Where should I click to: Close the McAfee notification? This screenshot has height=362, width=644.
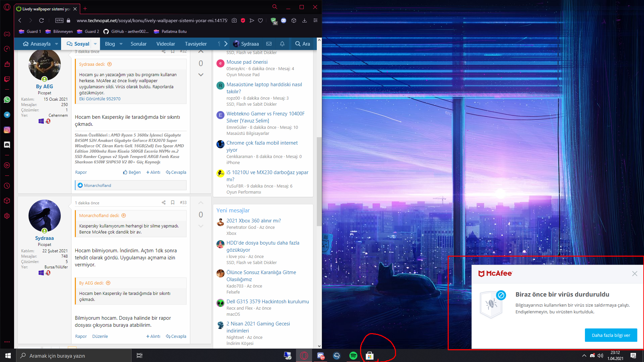click(x=634, y=274)
